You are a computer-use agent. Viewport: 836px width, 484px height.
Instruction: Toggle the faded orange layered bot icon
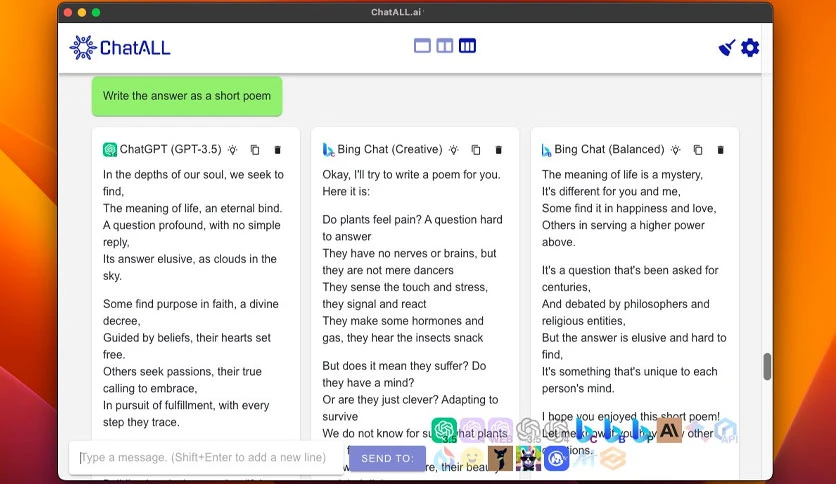point(613,458)
